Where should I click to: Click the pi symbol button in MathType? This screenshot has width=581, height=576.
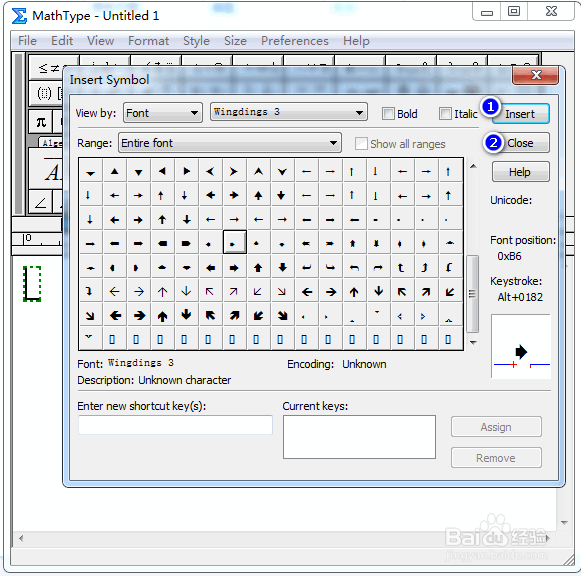click(x=41, y=121)
